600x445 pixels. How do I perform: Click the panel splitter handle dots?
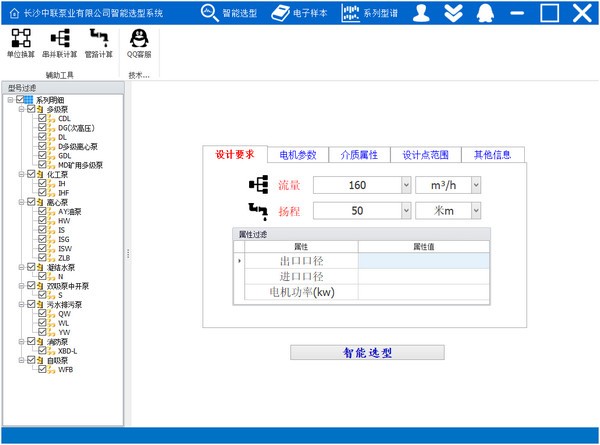(x=128, y=253)
